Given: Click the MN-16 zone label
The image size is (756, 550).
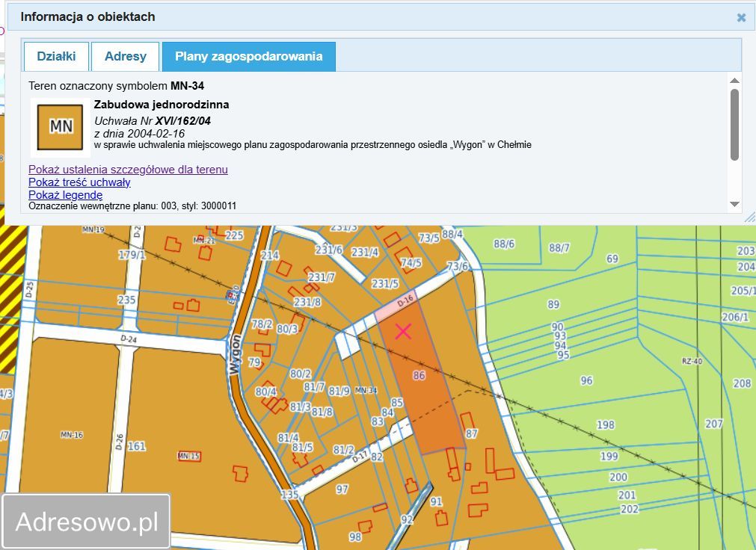Looking at the screenshot, I should tap(72, 435).
